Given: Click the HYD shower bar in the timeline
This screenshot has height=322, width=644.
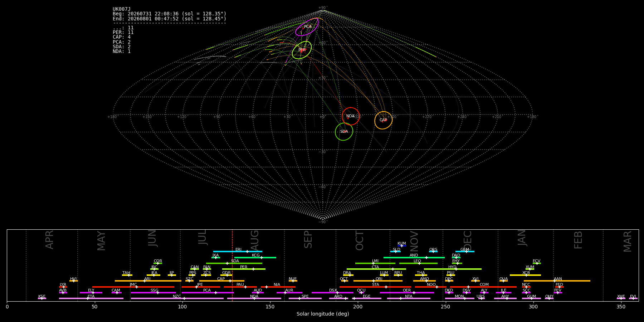Looking at the screenshot, I should (x=453, y=269).
